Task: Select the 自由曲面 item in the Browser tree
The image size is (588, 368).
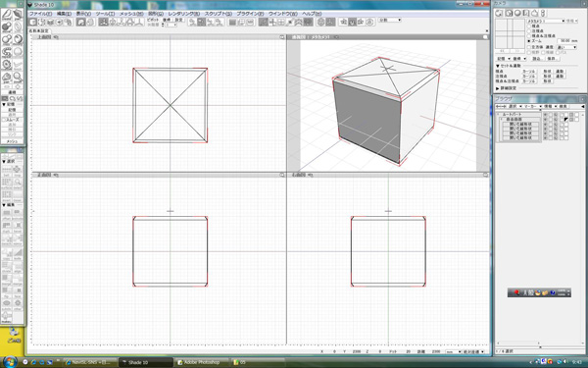Action: pyautogui.click(x=514, y=120)
